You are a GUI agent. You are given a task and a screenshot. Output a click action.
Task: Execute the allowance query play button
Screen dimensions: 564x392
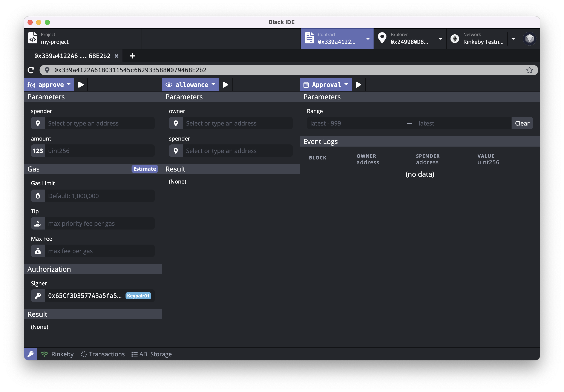(225, 85)
